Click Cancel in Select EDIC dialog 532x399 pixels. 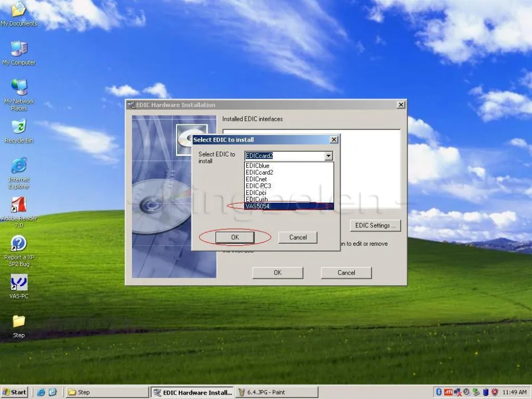(298, 237)
